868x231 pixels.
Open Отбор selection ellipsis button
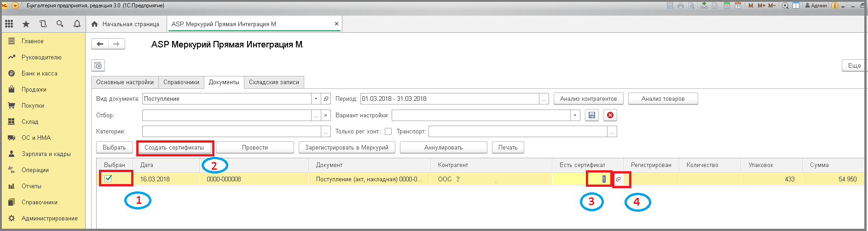point(316,115)
